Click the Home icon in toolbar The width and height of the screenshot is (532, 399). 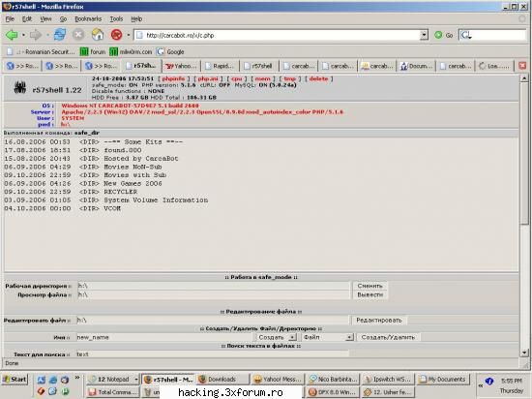(x=98, y=35)
